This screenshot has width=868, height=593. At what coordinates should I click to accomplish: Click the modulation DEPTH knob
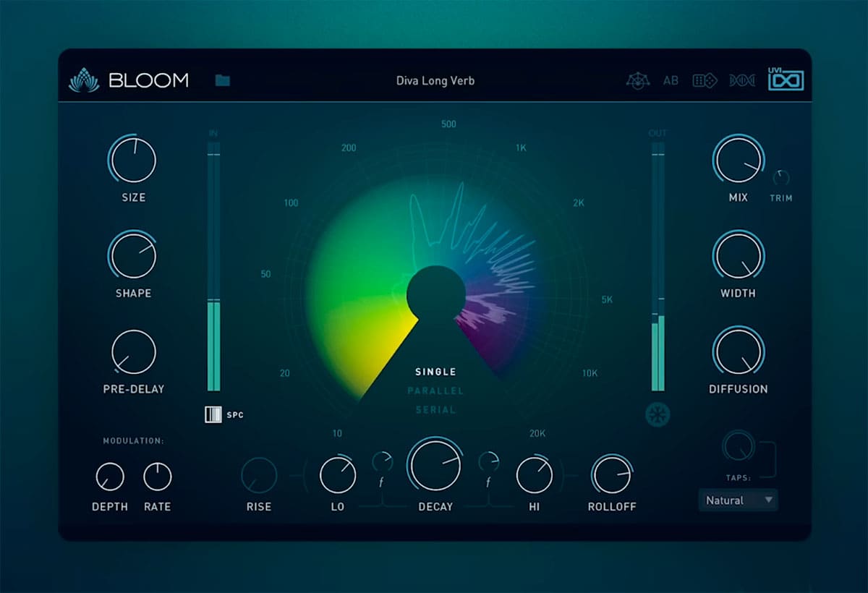pos(110,477)
